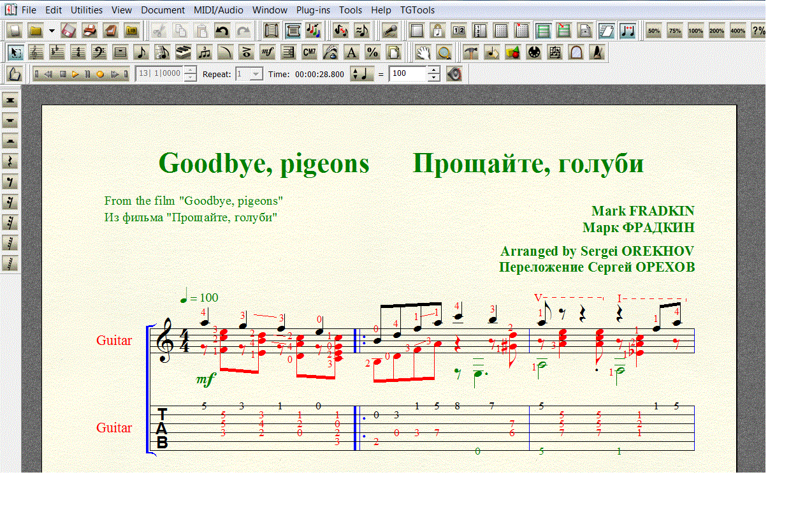Click the microphone MicNotator icon
This screenshot has width=812, height=521.
point(389,31)
